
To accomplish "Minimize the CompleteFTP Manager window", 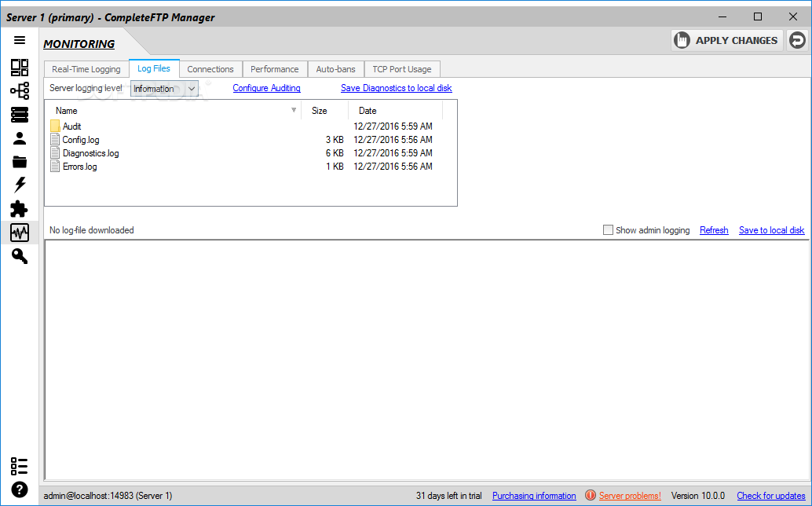I will click(723, 16).
